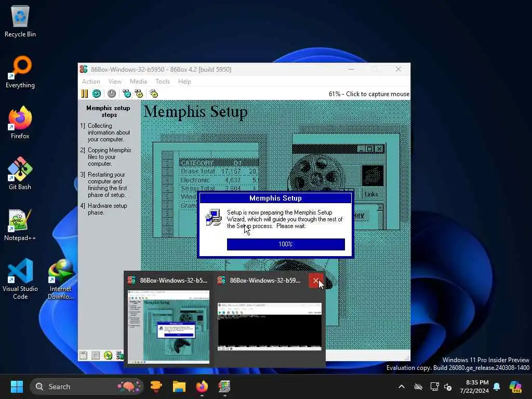532x399 pixels.
Task: Open Internet Download Manager desktop shortcut
Action: click(x=61, y=279)
